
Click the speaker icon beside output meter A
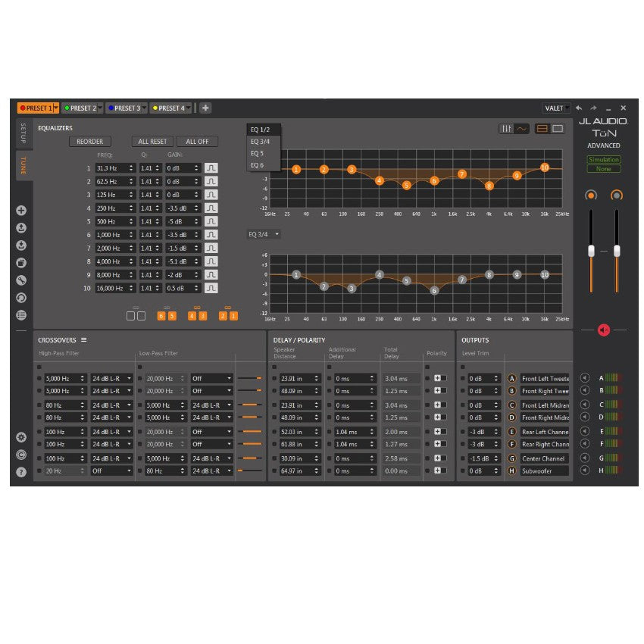585,378
